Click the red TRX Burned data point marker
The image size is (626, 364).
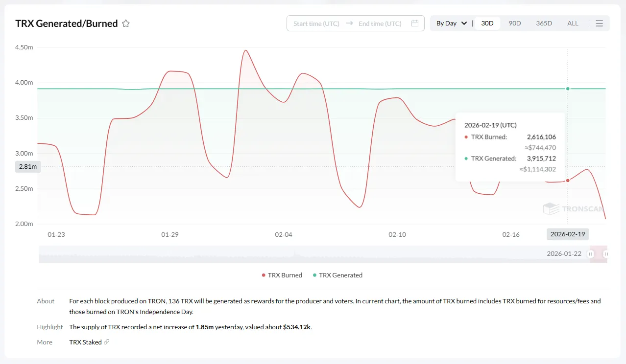coord(568,181)
